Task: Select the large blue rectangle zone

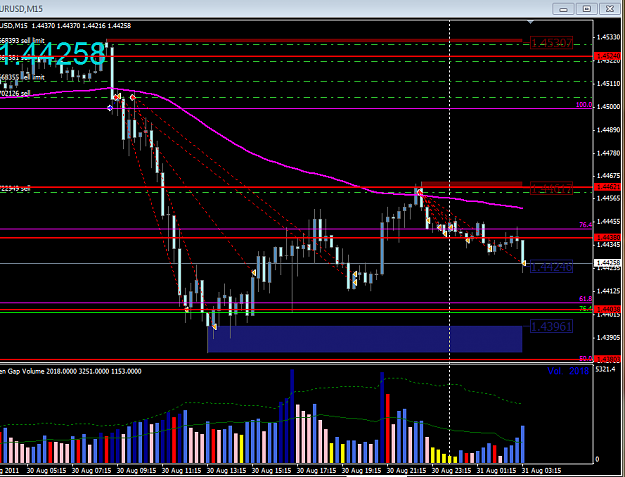Action: click(365, 339)
